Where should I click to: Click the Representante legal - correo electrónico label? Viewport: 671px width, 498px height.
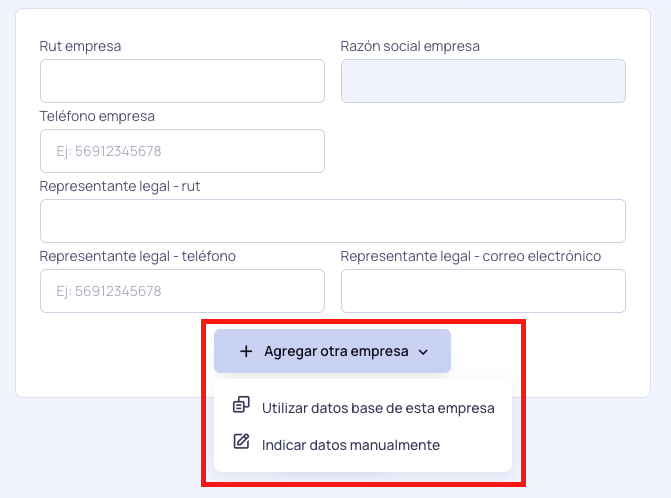coord(471,256)
